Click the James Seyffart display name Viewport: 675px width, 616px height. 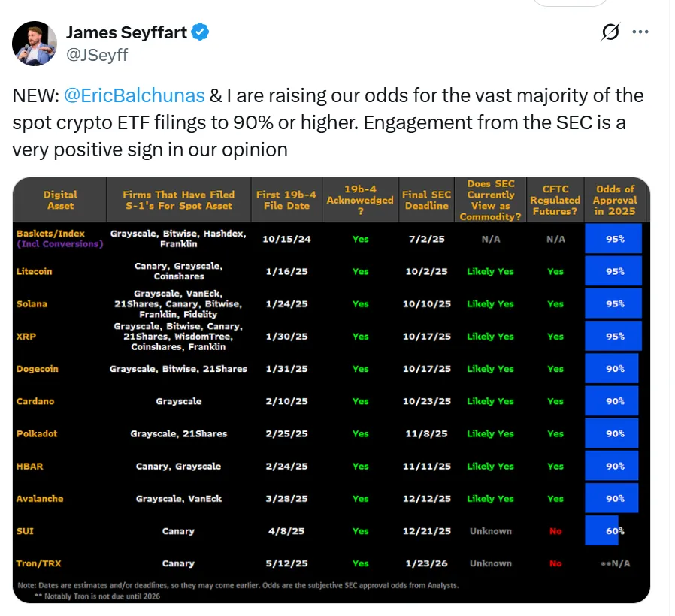click(127, 32)
